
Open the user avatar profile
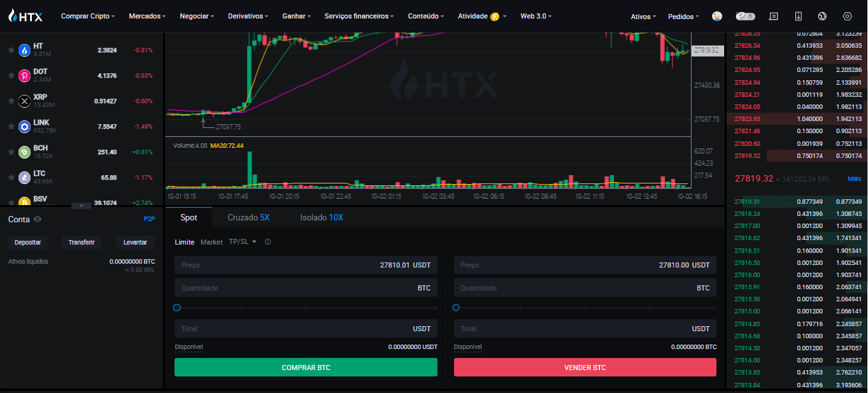716,16
